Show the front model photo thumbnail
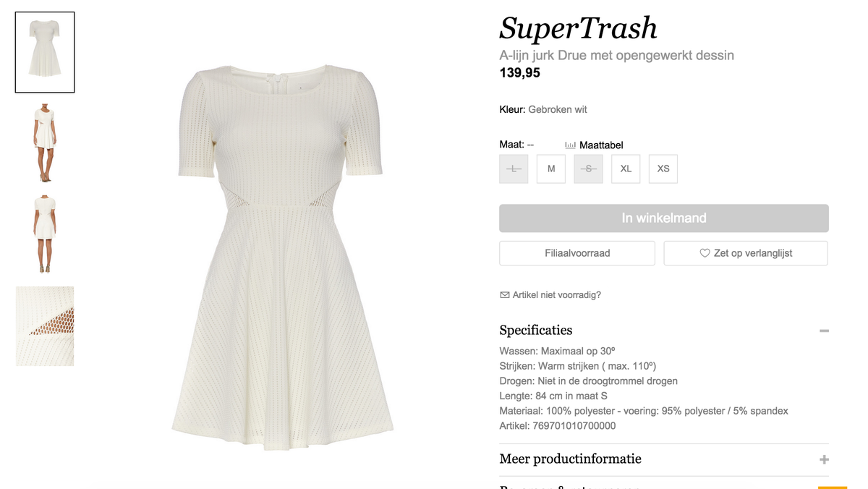Viewport: 868px width, 489px height. (45, 143)
